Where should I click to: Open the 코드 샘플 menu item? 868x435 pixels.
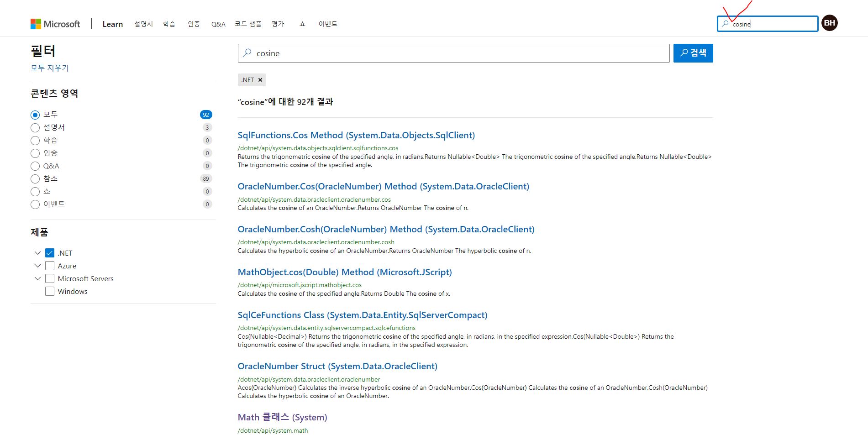click(248, 24)
